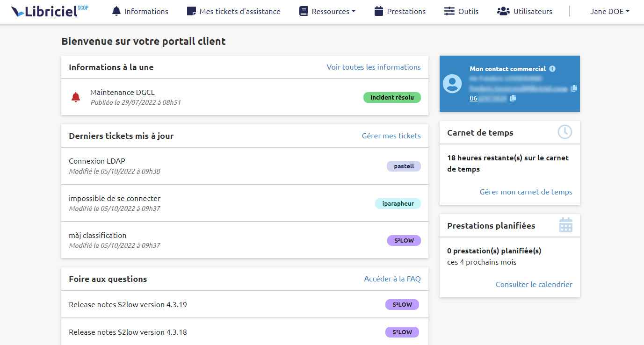
Task: Click Gérer mon carnet de temps link
Action: 526,192
